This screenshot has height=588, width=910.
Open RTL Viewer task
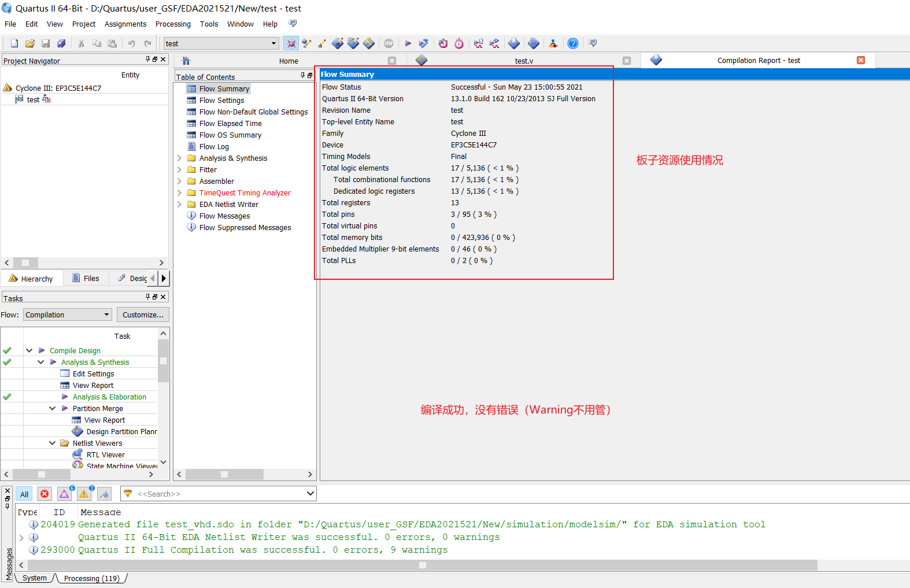click(106, 455)
